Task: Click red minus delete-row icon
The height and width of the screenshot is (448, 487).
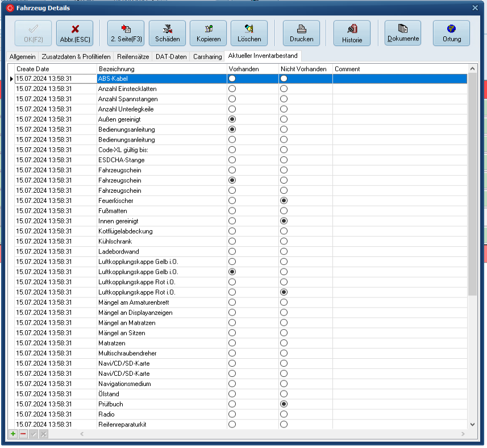Action: [23, 434]
